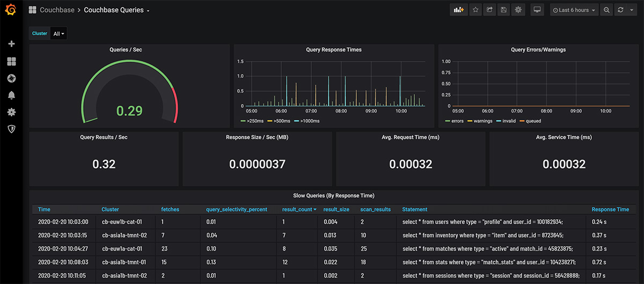Click the Share dashboard icon

click(x=489, y=10)
